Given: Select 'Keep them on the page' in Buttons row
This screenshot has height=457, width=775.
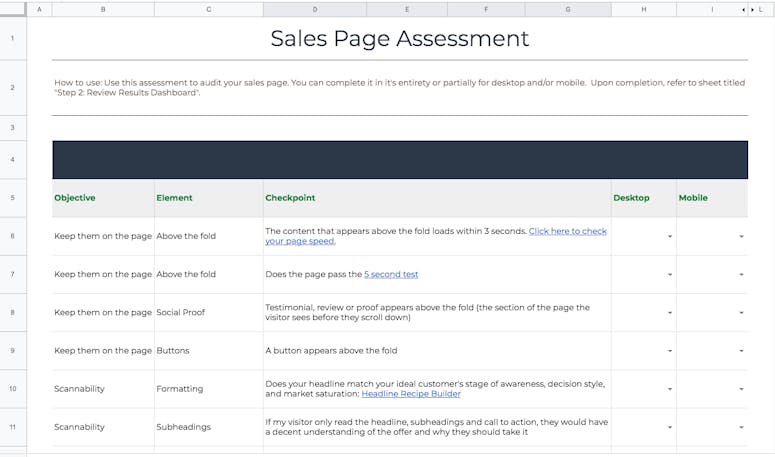Looking at the screenshot, I should coord(103,351).
